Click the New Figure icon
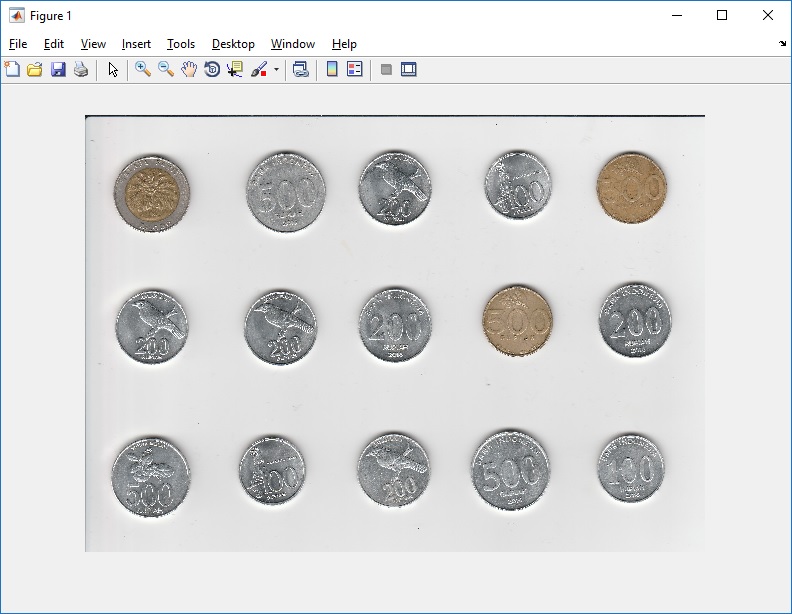The image size is (792, 614). click(12, 70)
